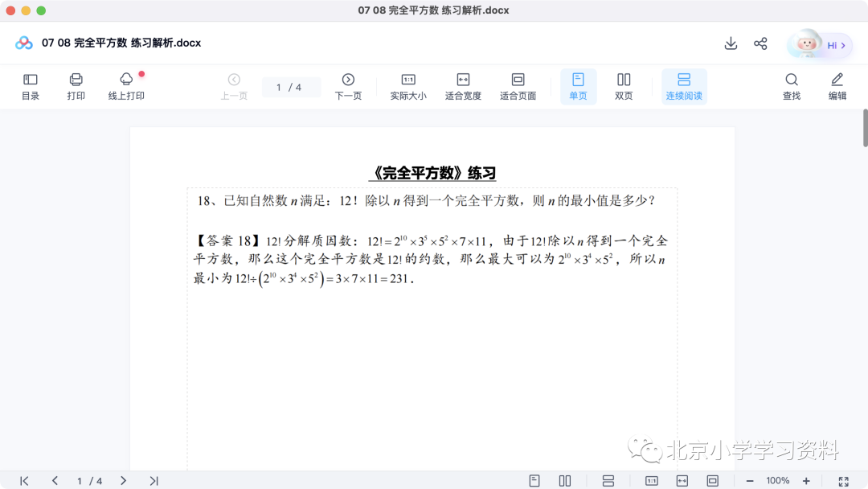This screenshot has width=868, height=489.
Task: Click the vertical scrollbar thumb
Action: [866, 128]
